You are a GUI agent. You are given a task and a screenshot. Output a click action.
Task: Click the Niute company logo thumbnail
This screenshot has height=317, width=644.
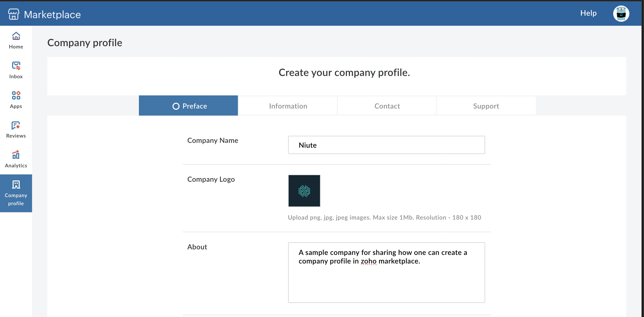tap(304, 191)
